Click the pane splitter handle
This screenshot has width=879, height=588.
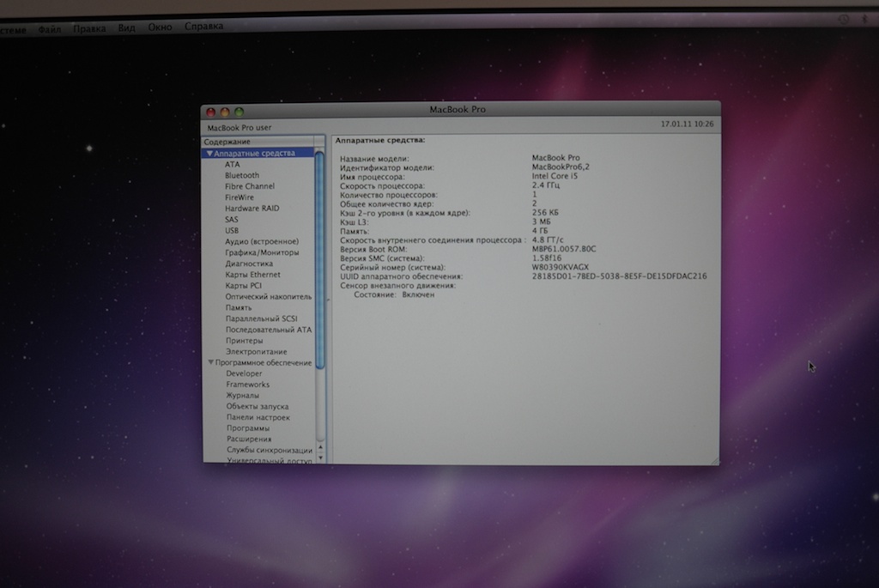pos(328,300)
